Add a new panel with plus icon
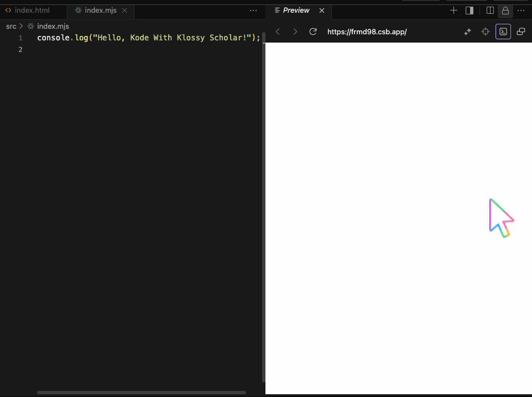The width and height of the screenshot is (532, 397). click(453, 11)
